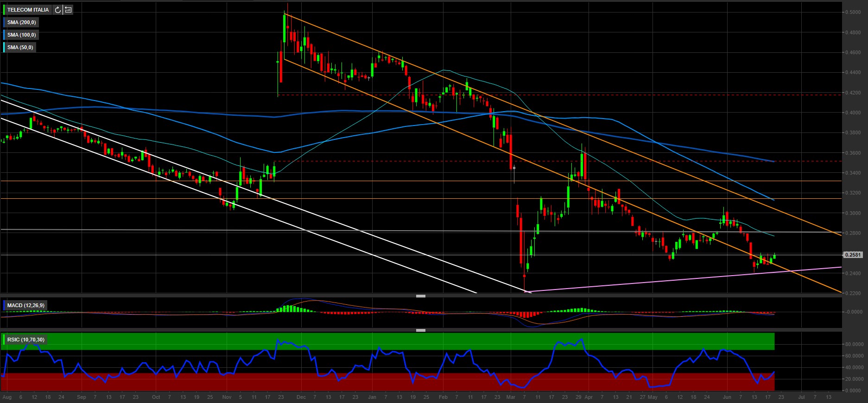The height and width of the screenshot is (403, 868).
Task: Open the chart settings icon next to refresh
Action: [x=68, y=10]
